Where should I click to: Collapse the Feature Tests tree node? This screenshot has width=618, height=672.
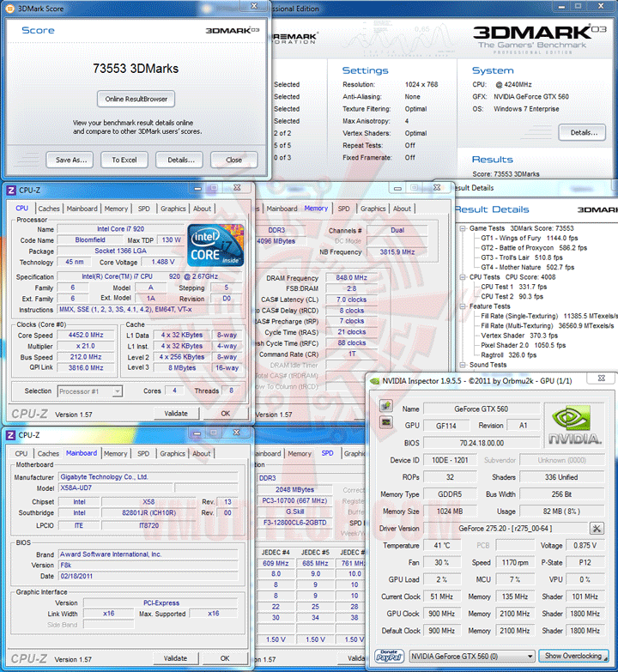463,306
